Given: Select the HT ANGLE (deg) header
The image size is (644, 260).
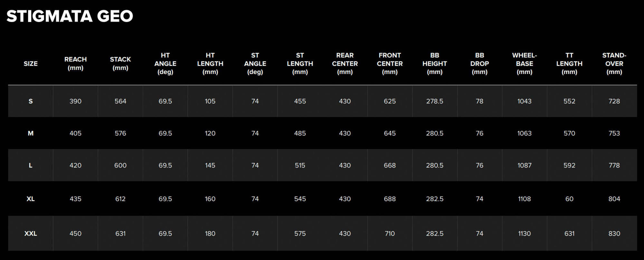Looking at the screenshot, I should coord(165,64).
